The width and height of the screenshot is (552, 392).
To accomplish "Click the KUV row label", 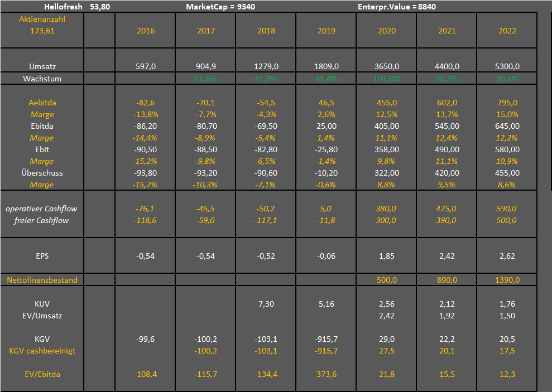I will 42,304.
